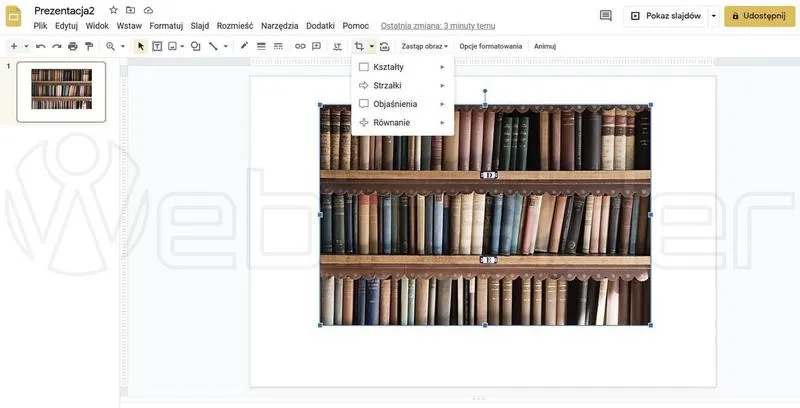This screenshot has width=800, height=408.
Task: Select the line tool icon
Action: click(x=213, y=46)
